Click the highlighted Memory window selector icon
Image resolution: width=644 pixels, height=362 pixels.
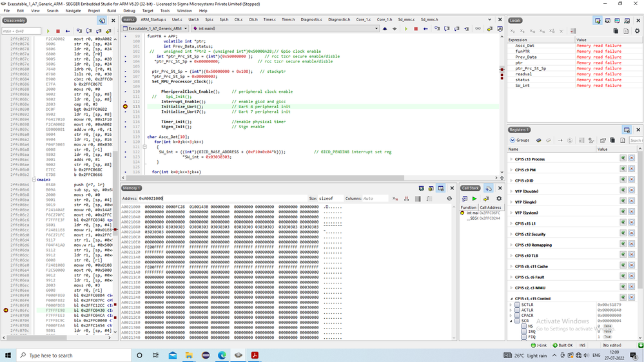[441, 188]
